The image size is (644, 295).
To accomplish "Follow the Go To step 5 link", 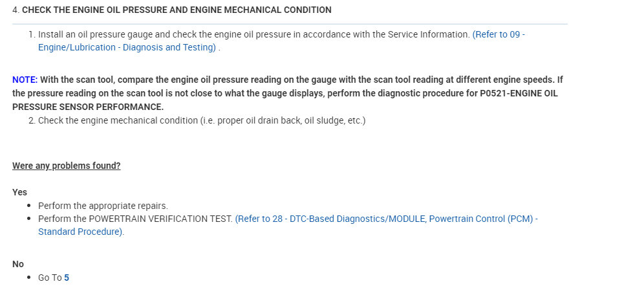I will [67, 278].
